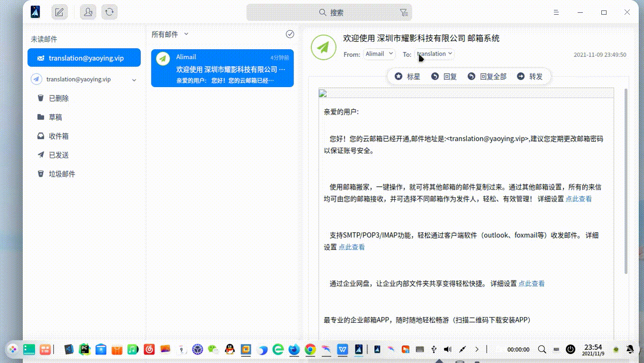This screenshot has width=644, height=363.
Task: Open the magnifier search icon in the taskbar
Action: click(542, 349)
